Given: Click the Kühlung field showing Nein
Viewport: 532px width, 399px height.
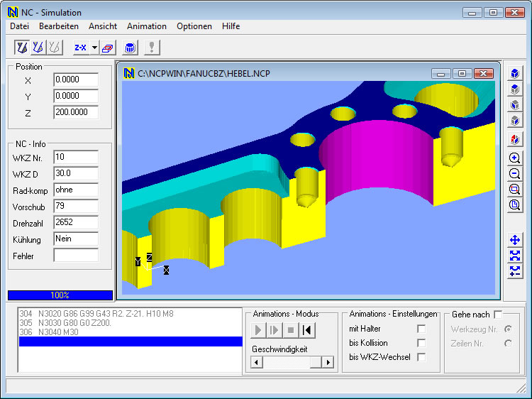Looking at the screenshot, I should pyautogui.click(x=76, y=239).
